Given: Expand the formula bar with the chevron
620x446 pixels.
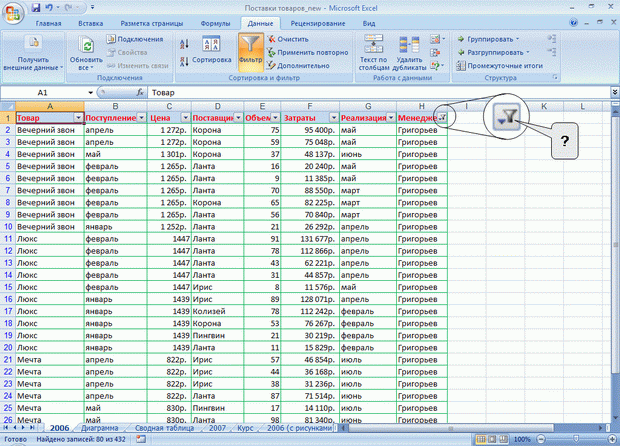Looking at the screenshot, I should pos(615,92).
